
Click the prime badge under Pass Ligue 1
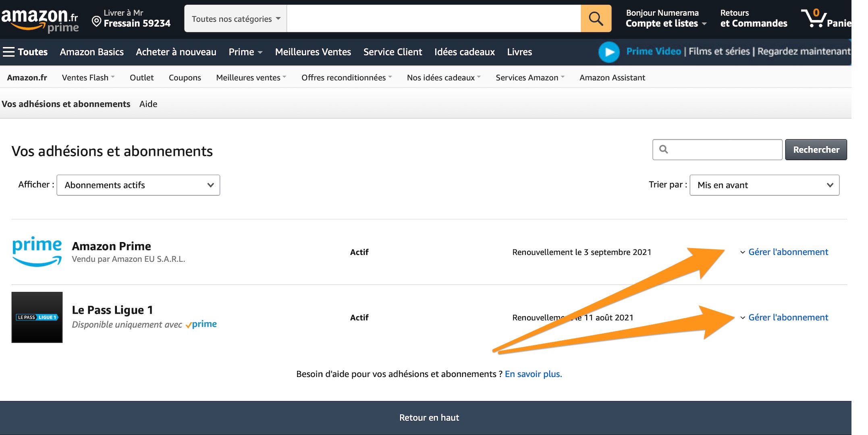click(x=201, y=324)
